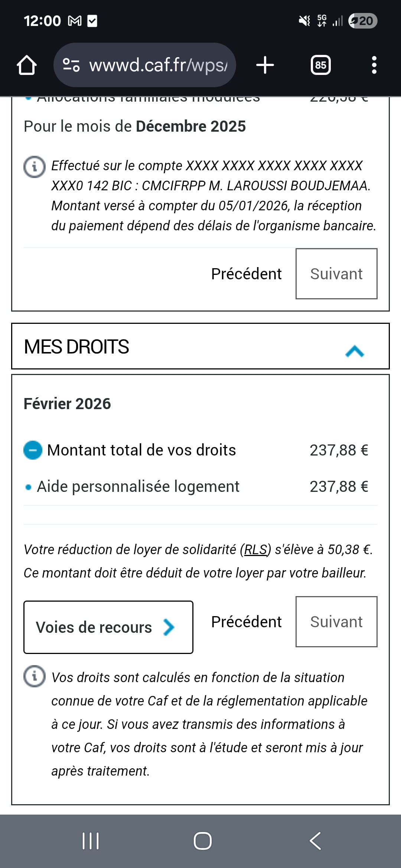Go to Précédent in payment section
The height and width of the screenshot is (868, 401).
tap(246, 274)
